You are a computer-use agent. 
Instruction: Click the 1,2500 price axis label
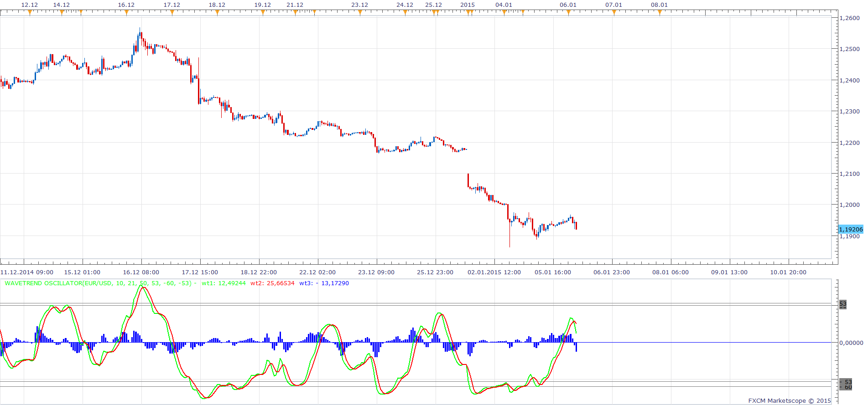[x=850, y=49]
